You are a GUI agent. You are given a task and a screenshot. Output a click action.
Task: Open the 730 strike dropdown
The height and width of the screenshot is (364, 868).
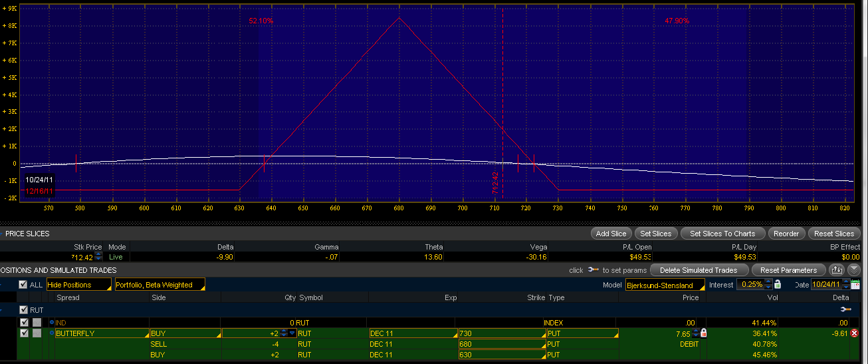(501, 333)
